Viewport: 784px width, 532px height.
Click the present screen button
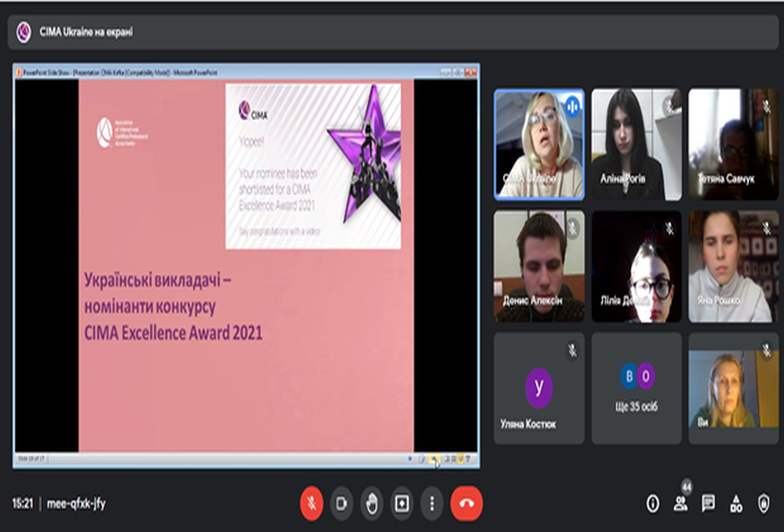pyautogui.click(x=402, y=503)
